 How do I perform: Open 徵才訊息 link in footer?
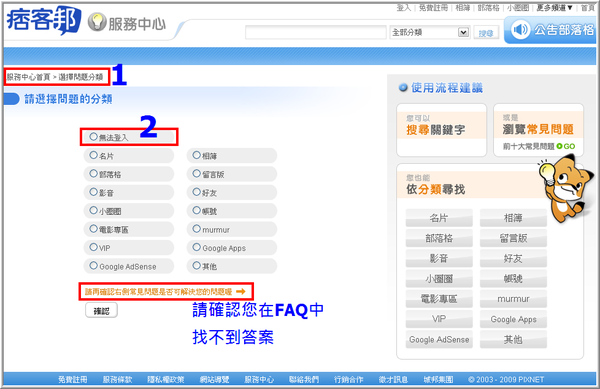coord(393,379)
